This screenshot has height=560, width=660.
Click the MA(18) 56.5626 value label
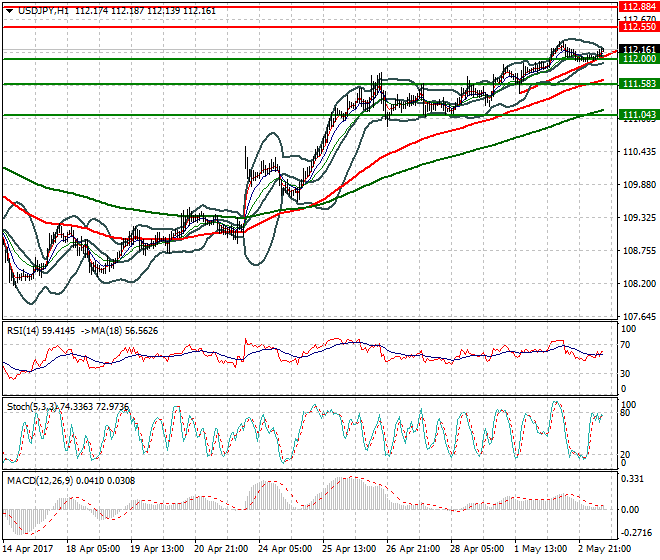click(x=125, y=331)
